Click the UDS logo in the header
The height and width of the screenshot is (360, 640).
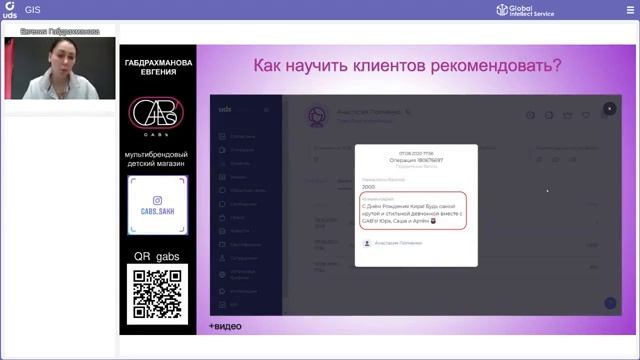[9, 10]
